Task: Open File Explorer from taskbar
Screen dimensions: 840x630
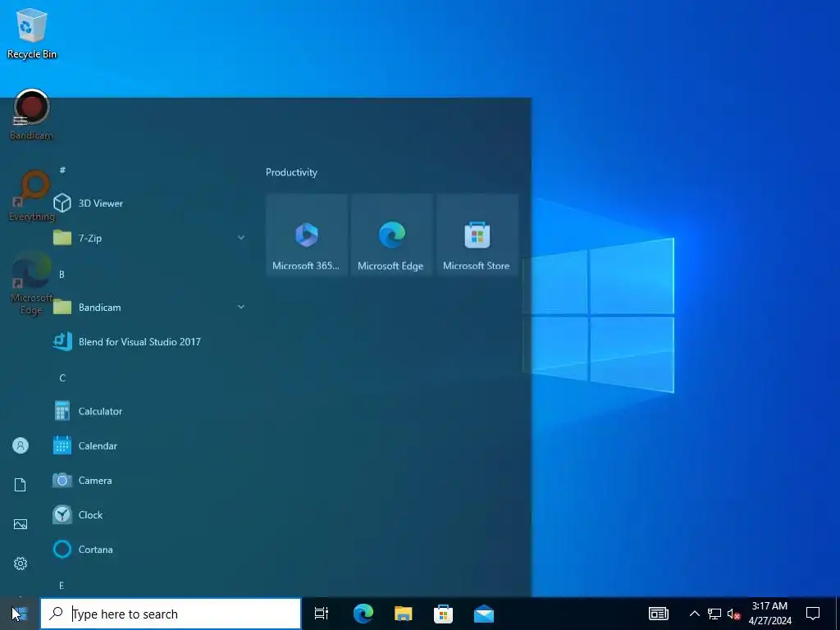Action: pyautogui.click(x=404, y=614)
